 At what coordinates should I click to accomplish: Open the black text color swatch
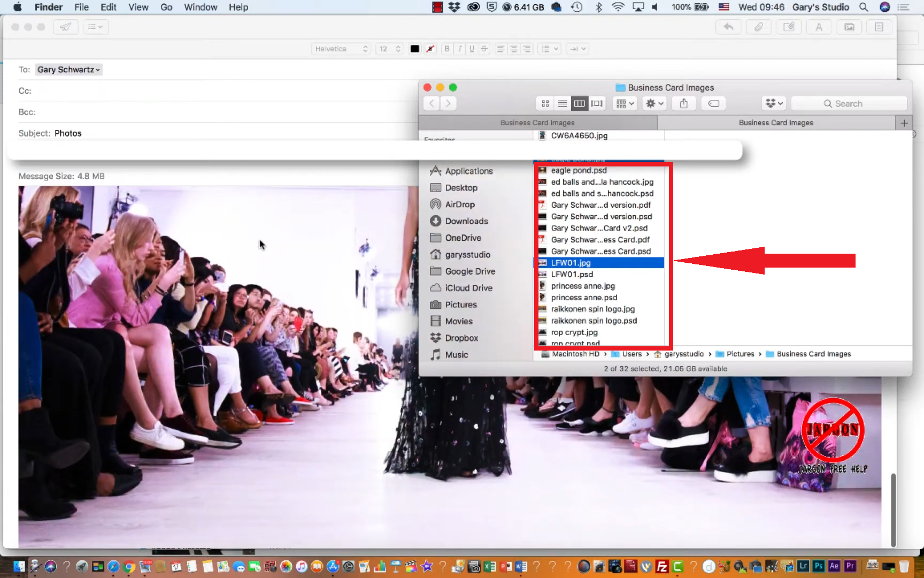coord(414,49)
